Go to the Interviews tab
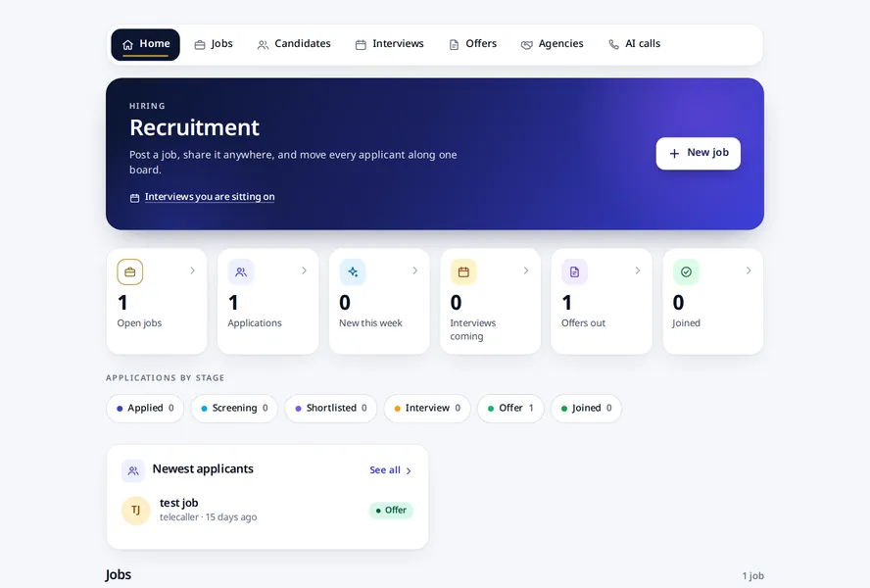 tap(390, 44)
